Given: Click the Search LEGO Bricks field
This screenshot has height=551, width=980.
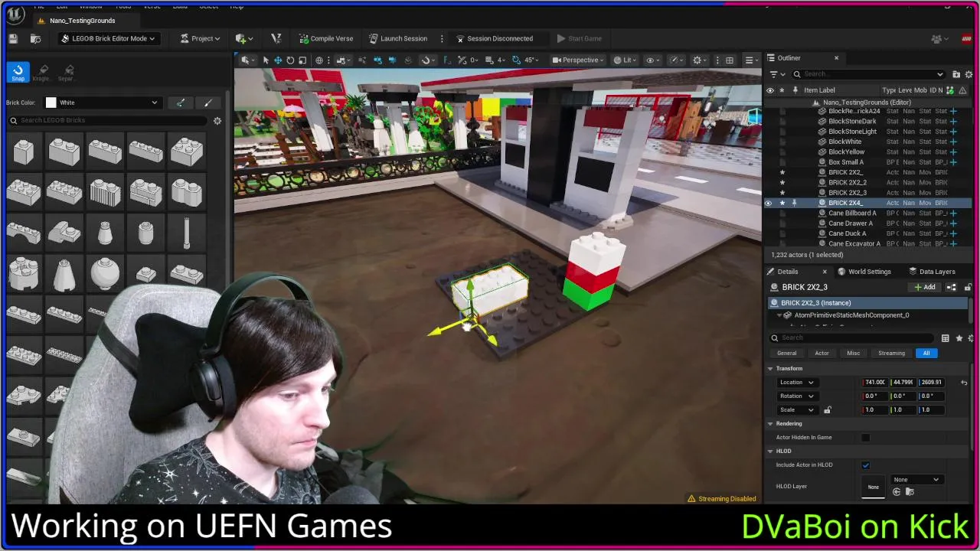Looking at the screenshot, I should coord(107,120).
